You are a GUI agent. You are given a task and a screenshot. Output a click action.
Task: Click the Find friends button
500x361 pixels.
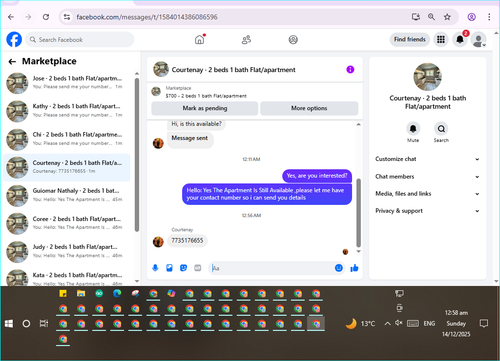pos(410,39)
